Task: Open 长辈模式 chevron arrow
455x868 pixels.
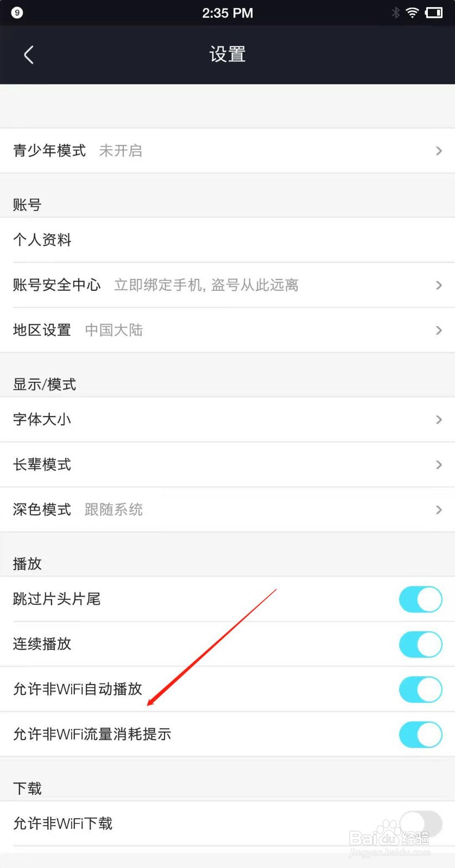Action: pyautogui.click(x=439, y=464)
